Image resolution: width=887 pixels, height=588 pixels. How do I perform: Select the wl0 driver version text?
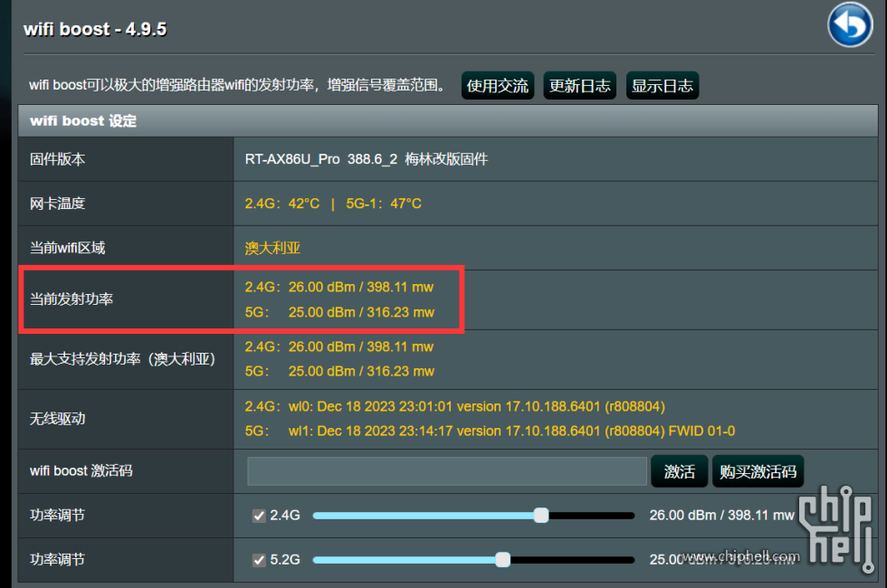click(477, 406)
